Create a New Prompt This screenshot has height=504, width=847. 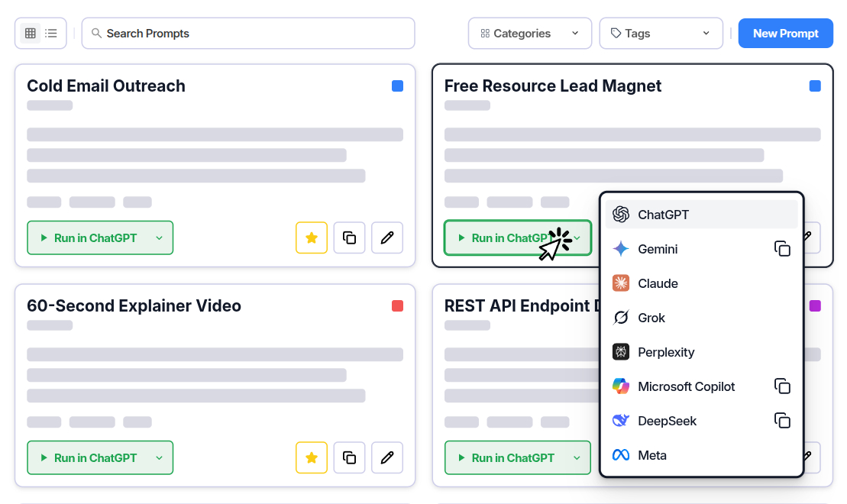coord(785,33)
